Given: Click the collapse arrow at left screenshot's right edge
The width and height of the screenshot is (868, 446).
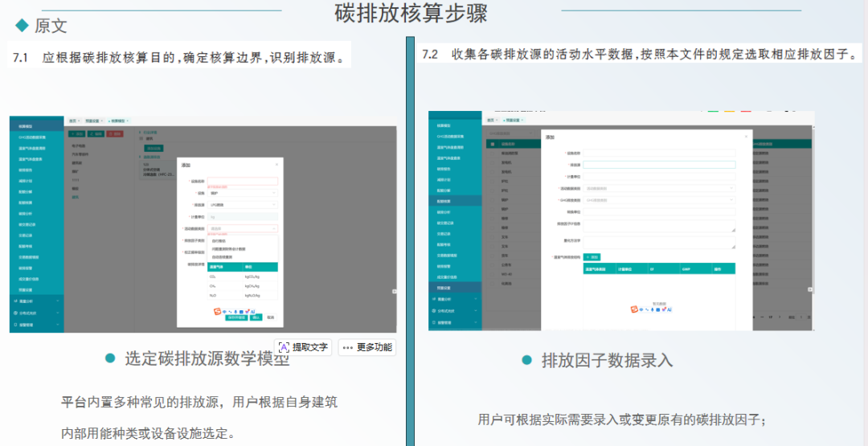Looking at the screenshot, I should 394,291.
